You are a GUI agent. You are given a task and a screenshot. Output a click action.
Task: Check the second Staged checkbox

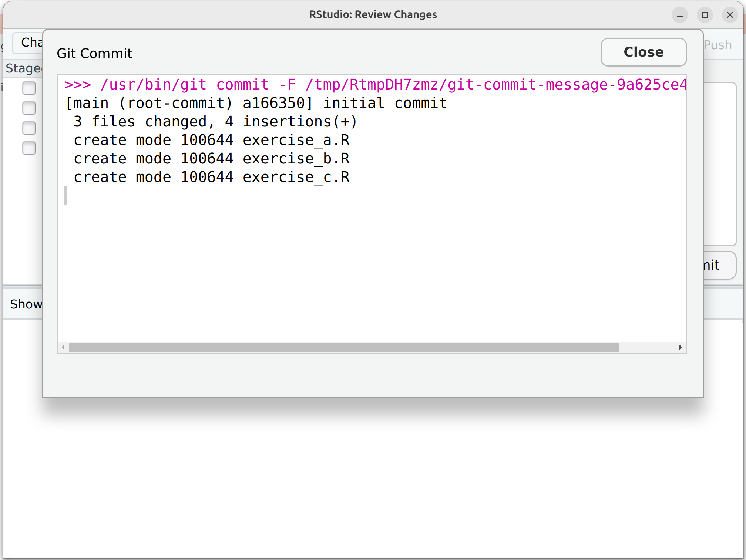coord(29,108)
